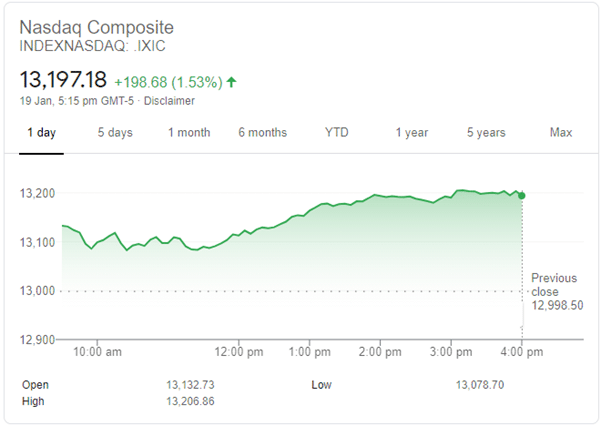The width and height of the screenshot is (601, 426).
Task: Open the Disclaimer link
Action: point(170,101)
